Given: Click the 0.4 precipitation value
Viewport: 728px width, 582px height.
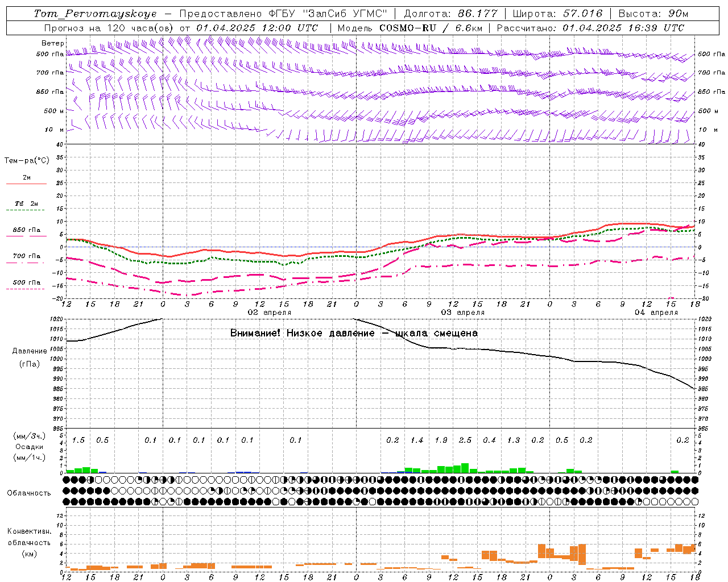Looking at the screenshot, I should coord(489,440).
